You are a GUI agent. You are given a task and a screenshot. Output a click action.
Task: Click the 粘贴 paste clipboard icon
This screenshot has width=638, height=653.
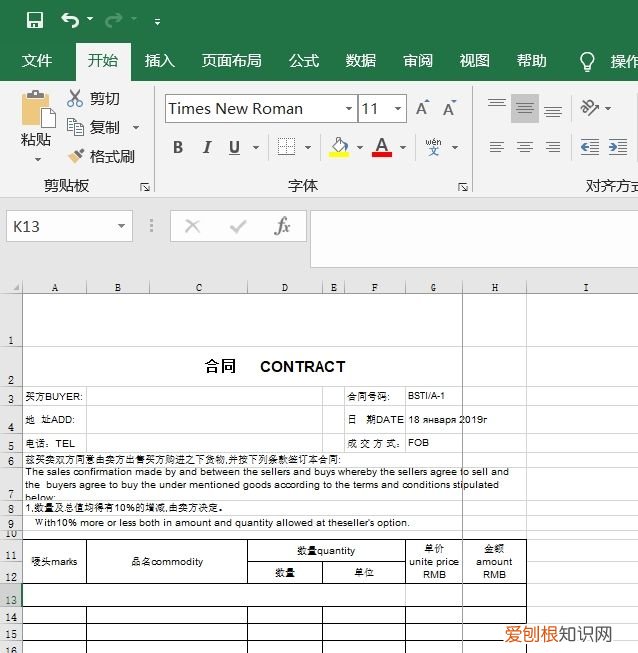point(37,109)
